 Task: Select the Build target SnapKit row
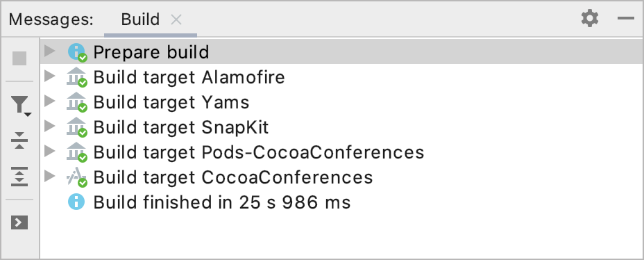click(x=341, y=127)
